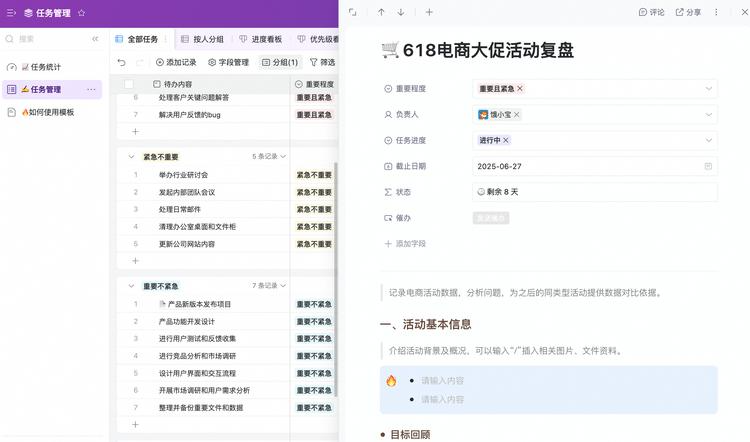This screenshot has height=442, width=750.
Task: Click 分享 share button
Action: (688, 12)
